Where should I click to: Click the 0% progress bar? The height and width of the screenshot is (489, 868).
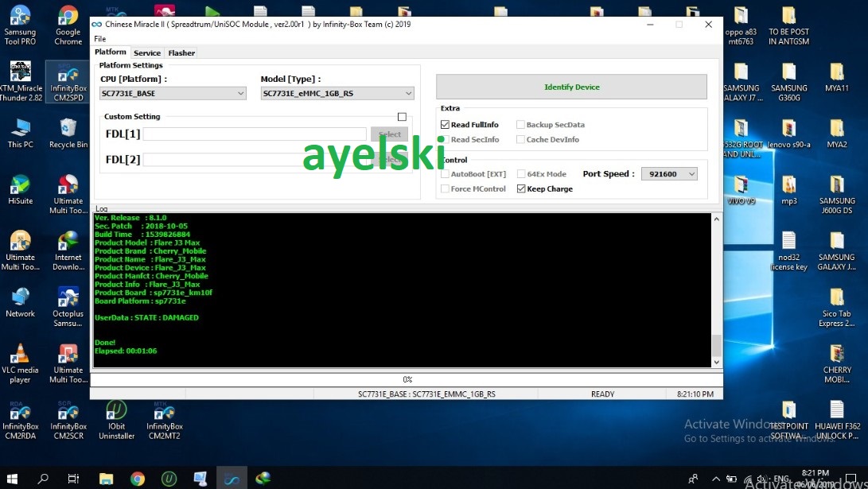(407, 379)
